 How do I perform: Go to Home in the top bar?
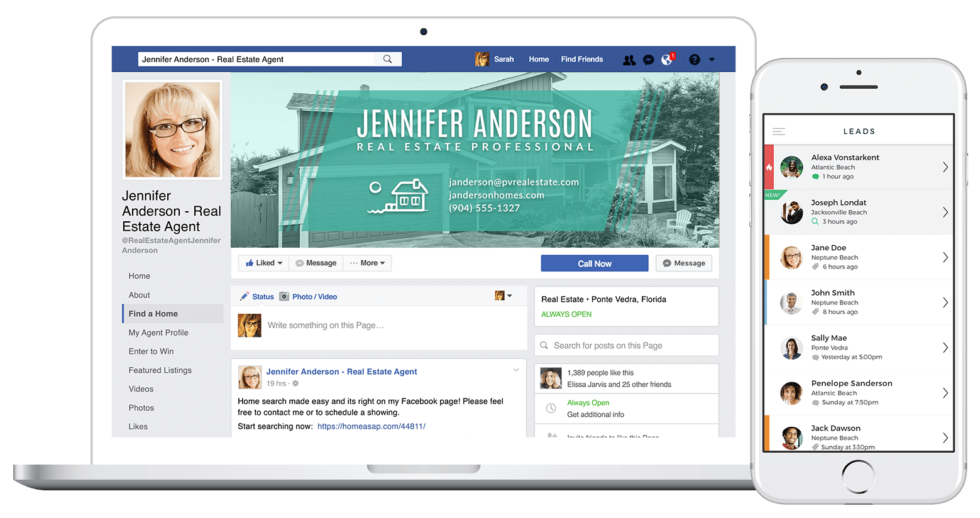(539, 59)
